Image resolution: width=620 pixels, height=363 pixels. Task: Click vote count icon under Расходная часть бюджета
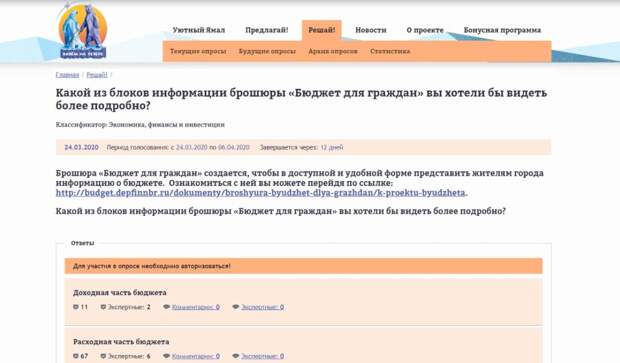[x=76, y=356]
